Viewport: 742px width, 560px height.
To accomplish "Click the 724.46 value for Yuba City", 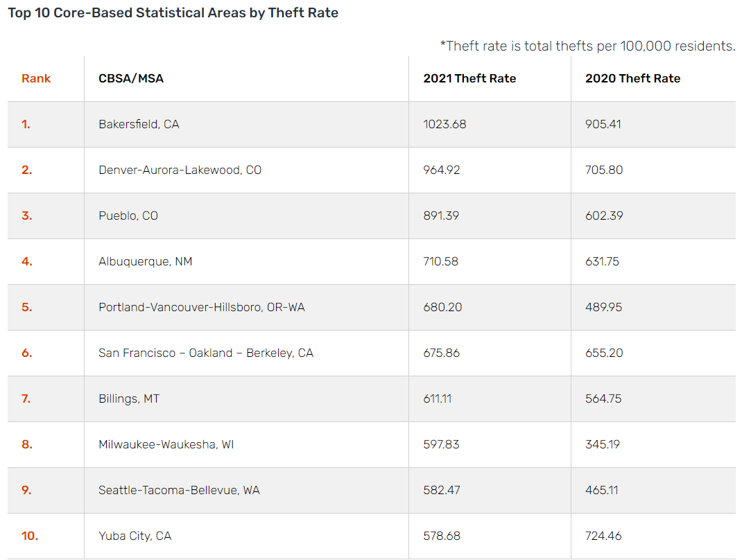I will 603,536.
